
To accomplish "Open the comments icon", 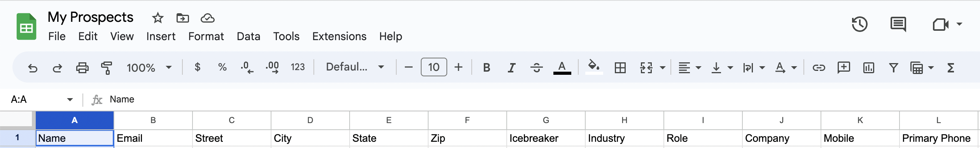I will pos(898,25).
